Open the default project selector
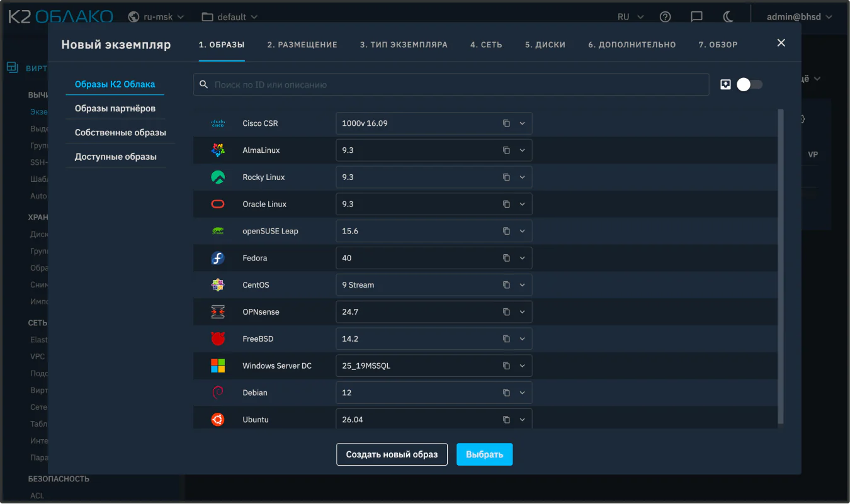Viewport: 850px width, 504px height. pyautogui.click(x=230, y=17)
